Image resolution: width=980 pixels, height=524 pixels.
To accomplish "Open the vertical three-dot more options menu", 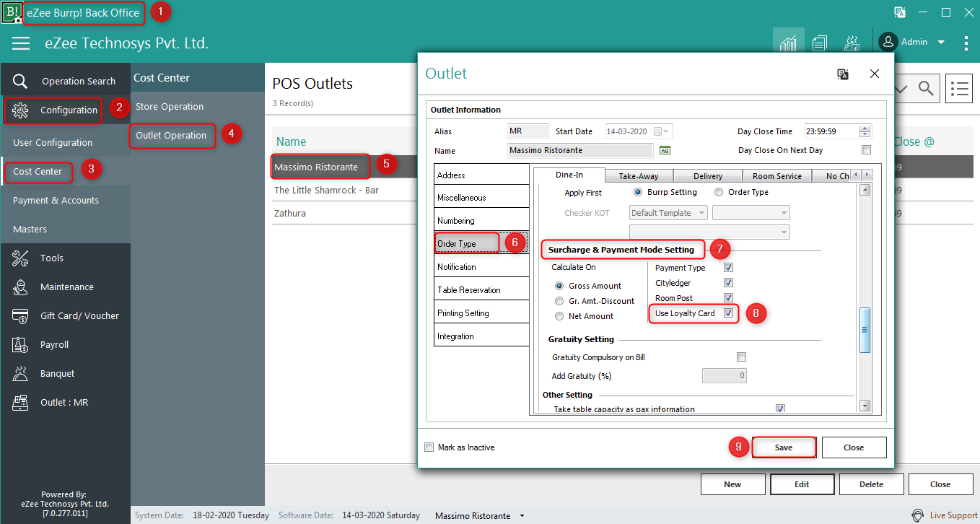I will tap(966, 43).
